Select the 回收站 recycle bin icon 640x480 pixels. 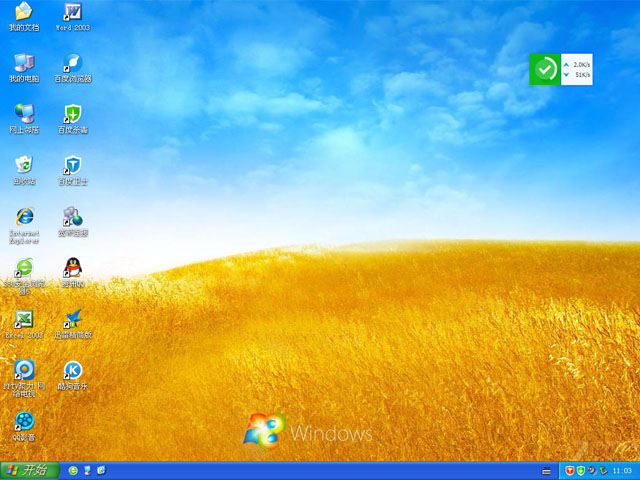24,171
